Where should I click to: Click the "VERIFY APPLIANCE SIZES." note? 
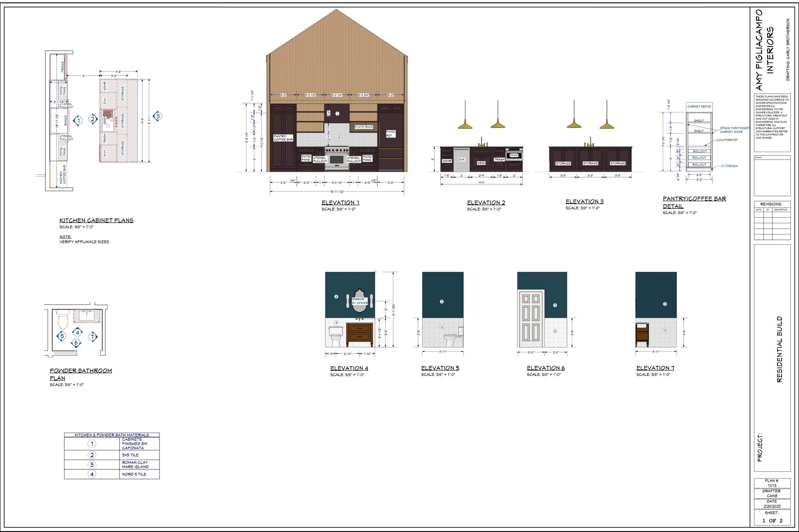pyautogui.click(x=85, y=242)
